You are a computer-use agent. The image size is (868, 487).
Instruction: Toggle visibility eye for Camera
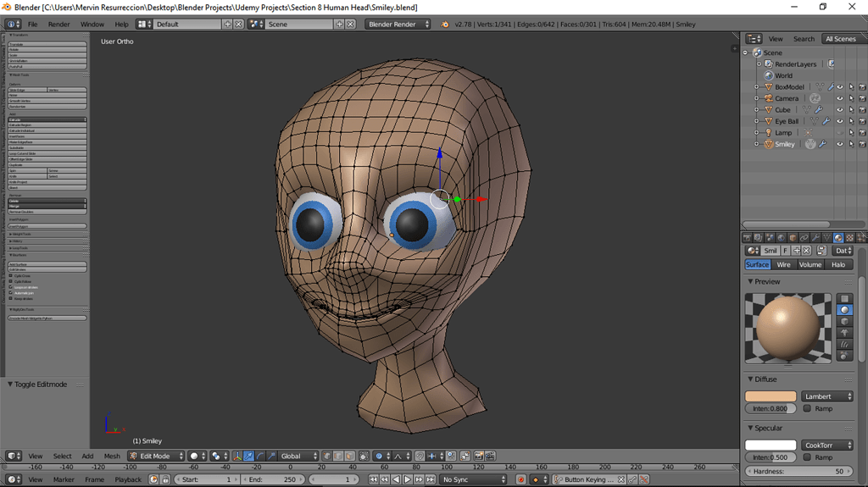pos(840,98)
